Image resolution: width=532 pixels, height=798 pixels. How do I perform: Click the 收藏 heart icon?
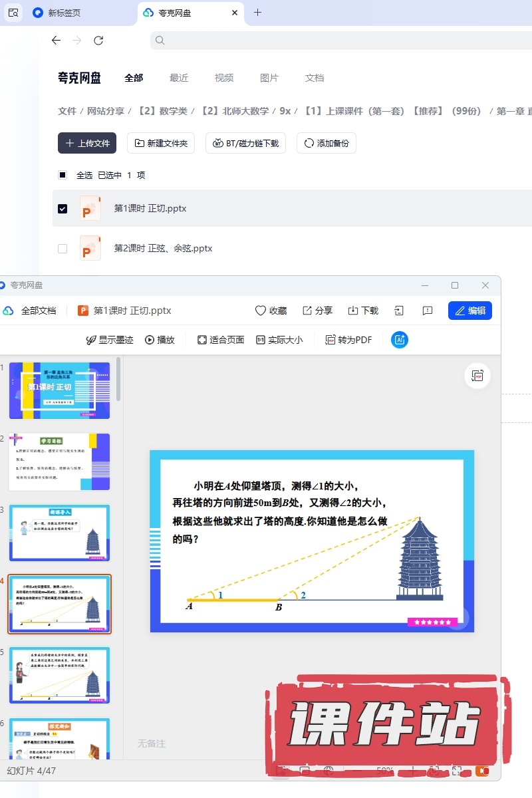pos(261,311)
